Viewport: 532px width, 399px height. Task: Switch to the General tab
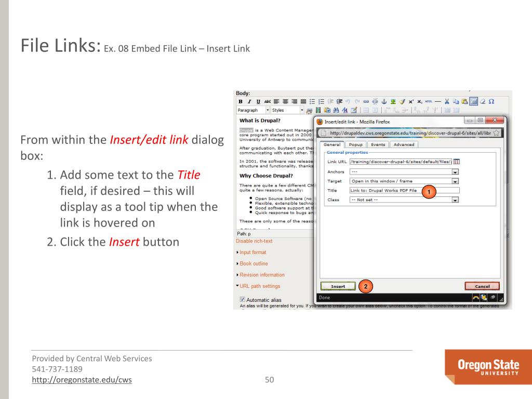pos(332,144)
